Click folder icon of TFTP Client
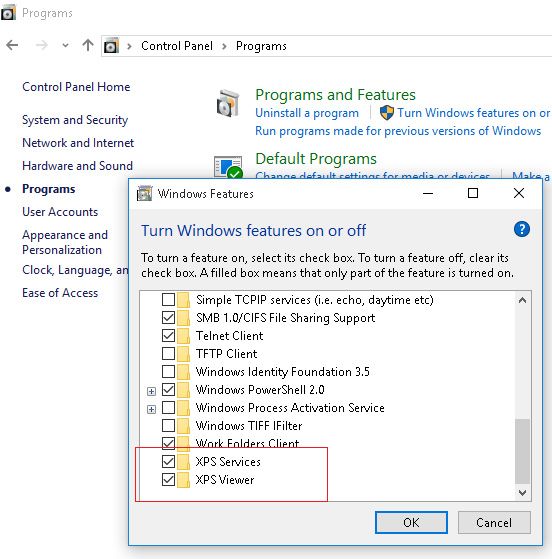 (x=183, y=354)
